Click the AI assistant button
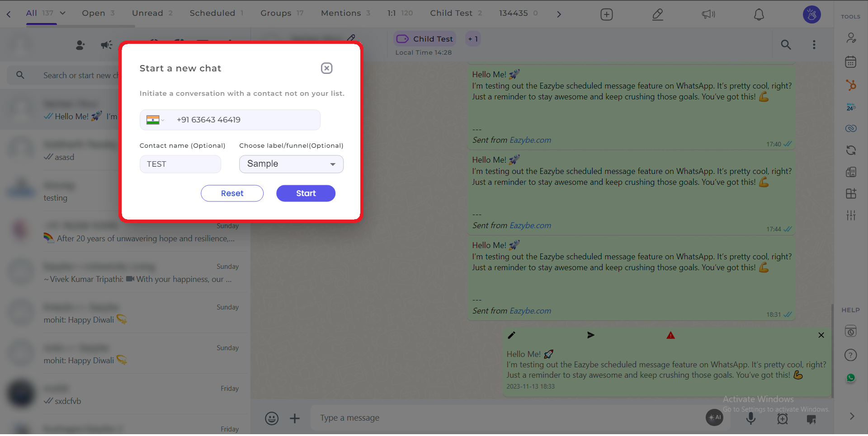 (x=714, y=417)
